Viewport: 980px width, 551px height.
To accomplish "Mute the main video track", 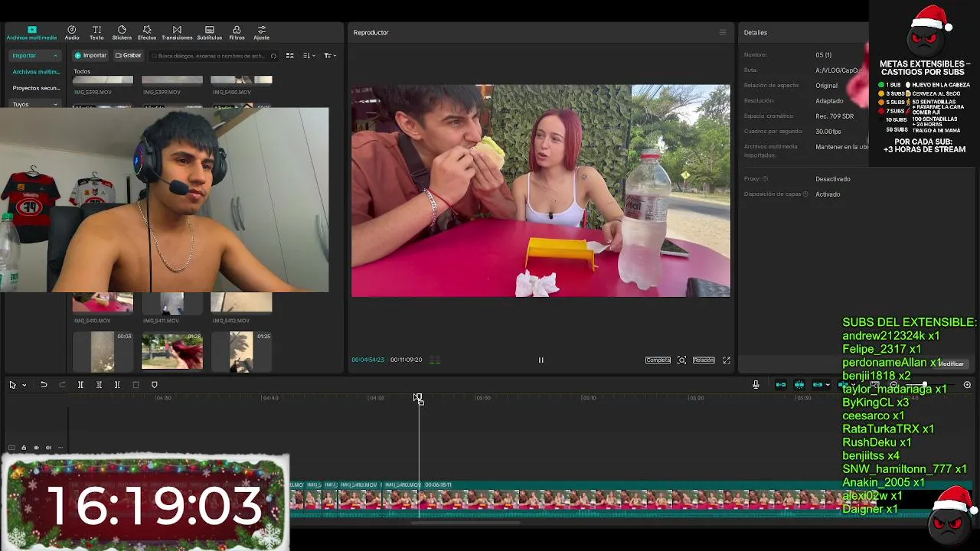I will [48, 448].
